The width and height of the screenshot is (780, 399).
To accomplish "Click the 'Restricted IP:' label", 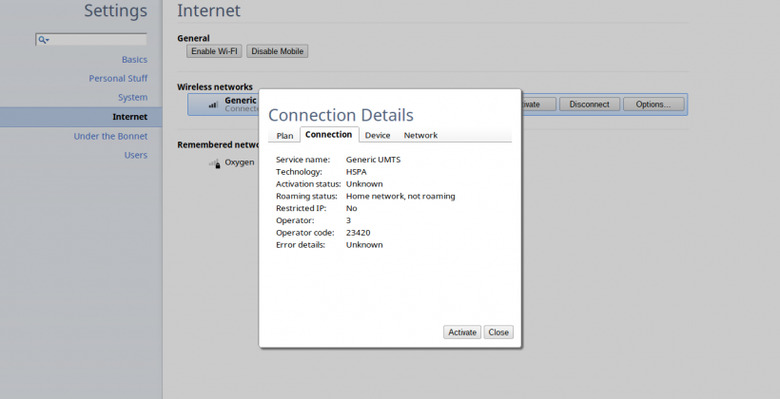I will point(301,208).
